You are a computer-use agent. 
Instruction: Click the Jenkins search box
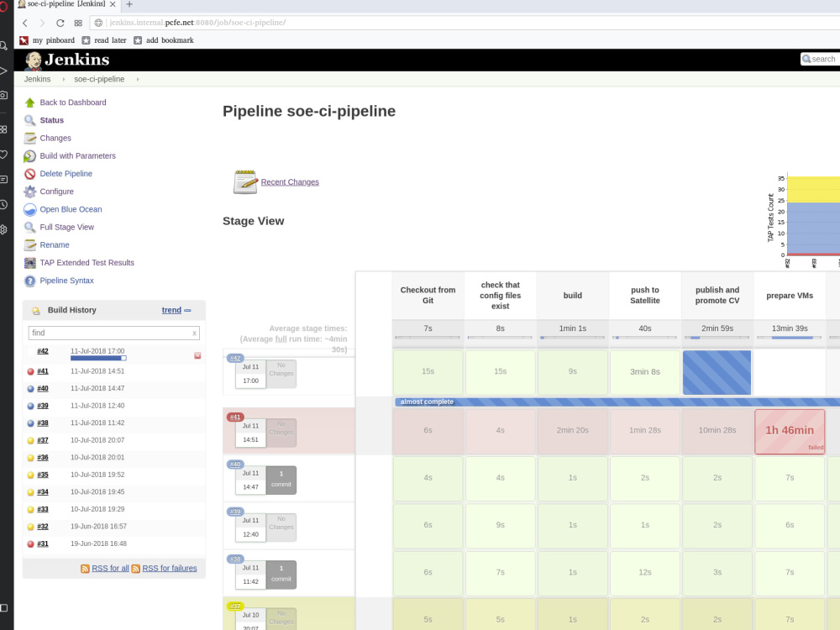coord(820,59)
